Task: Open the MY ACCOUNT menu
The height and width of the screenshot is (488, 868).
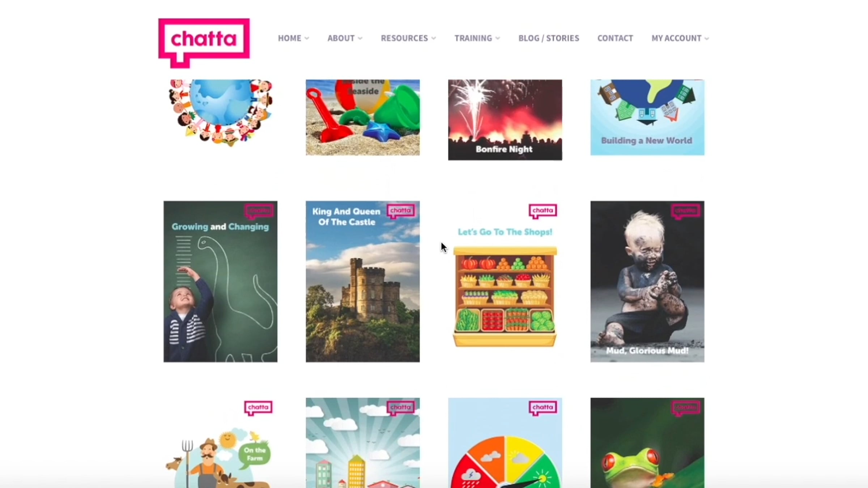Action: pos(680,38)
